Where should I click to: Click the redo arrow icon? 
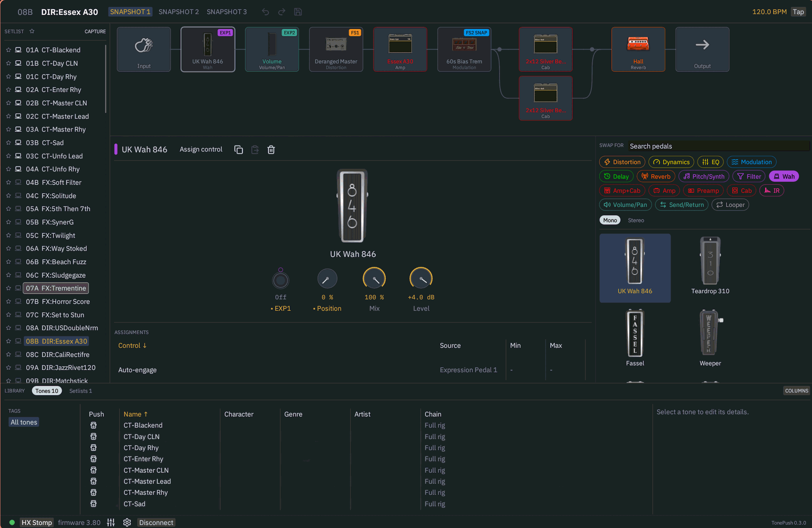click(282, 12)
